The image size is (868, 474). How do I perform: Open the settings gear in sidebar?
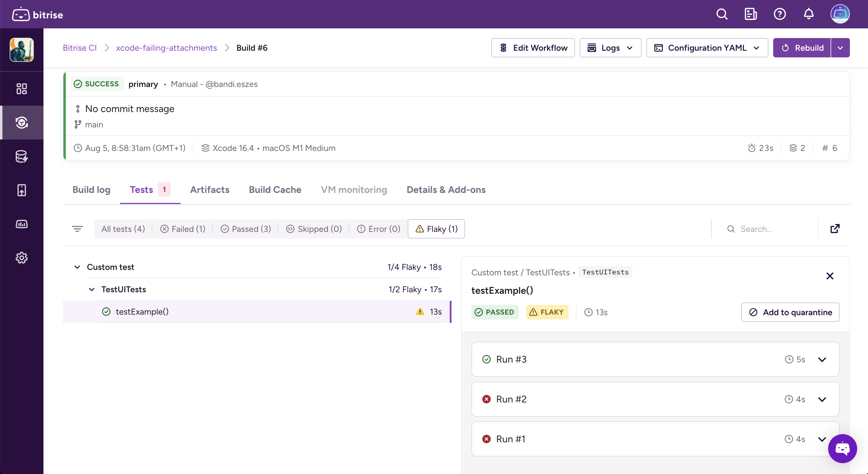[x=21, y=258]
